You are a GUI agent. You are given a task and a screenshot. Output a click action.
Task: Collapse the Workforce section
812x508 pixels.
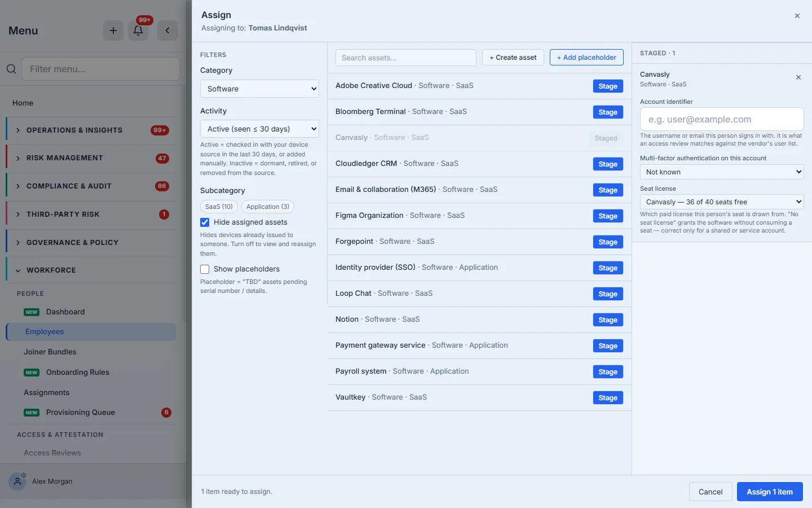click(x=91, y=270)
